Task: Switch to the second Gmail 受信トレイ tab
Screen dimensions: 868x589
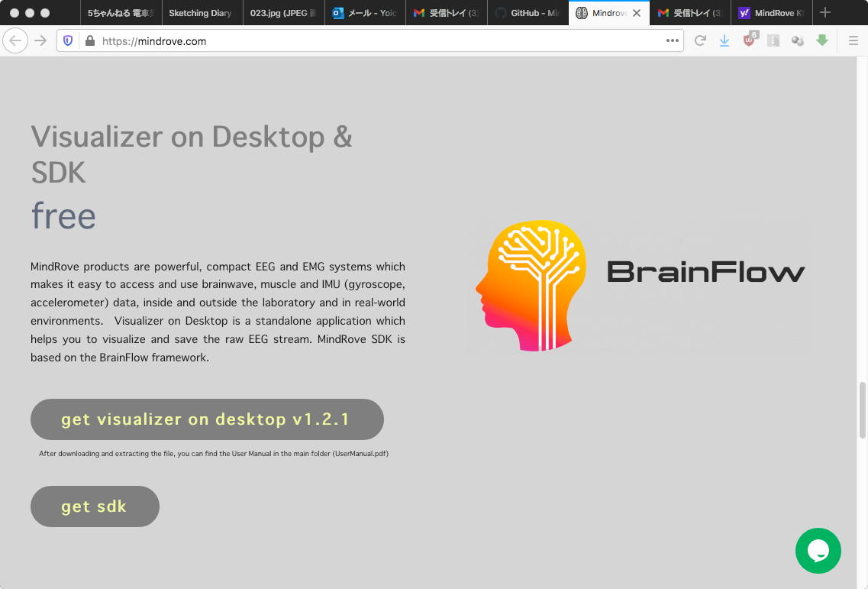Action: click(x=690, y=13)
